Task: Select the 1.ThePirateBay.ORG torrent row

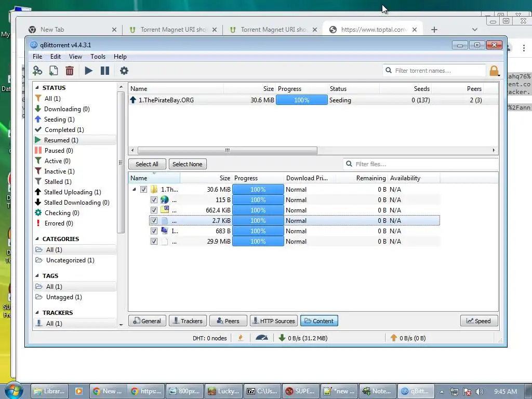Action: point(313,100)
